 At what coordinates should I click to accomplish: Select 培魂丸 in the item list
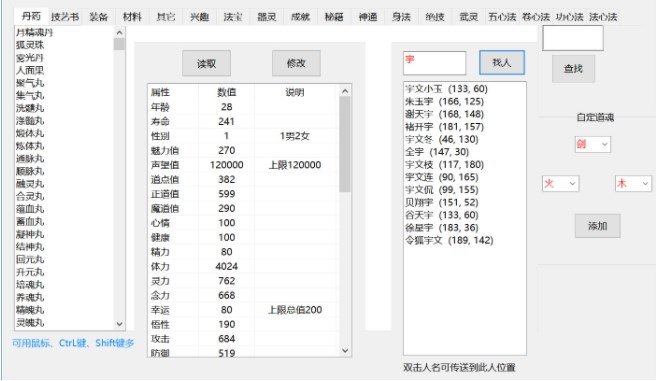pyautogui.click(x=30, y=284)
